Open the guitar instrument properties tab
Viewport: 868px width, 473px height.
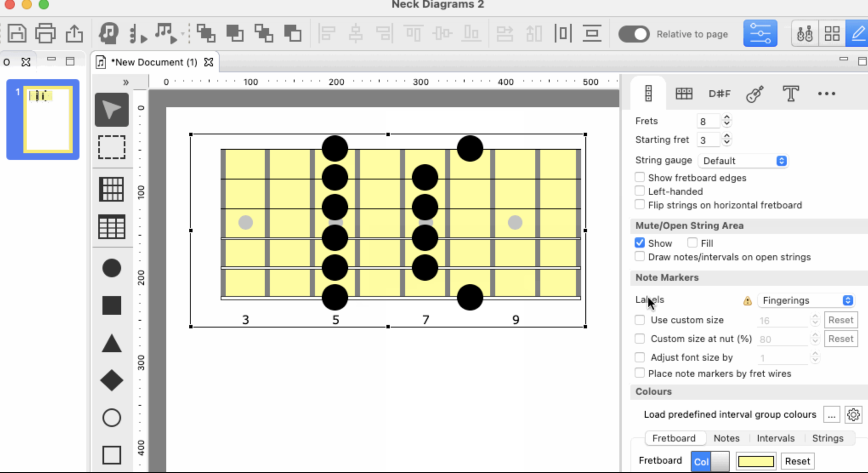click(755, 94)
